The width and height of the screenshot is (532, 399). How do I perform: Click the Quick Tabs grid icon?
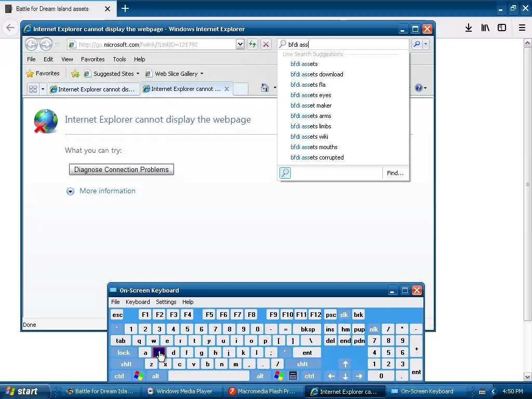click(x=33, y=89)
